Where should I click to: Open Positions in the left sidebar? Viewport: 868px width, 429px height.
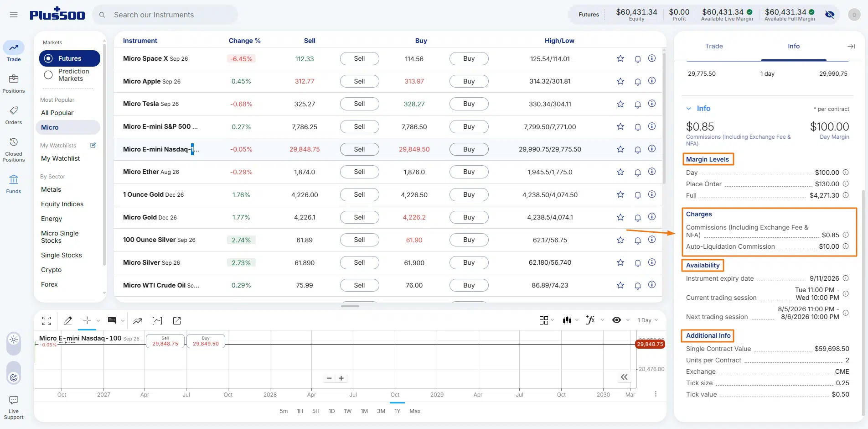pyautogui.click(x=14, y=84)
